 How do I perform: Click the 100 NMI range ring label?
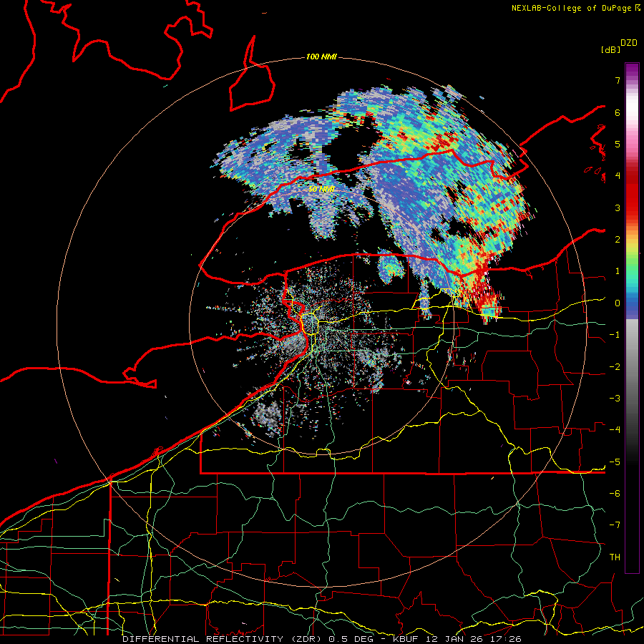pyautogui.click(x=321, y=57)
